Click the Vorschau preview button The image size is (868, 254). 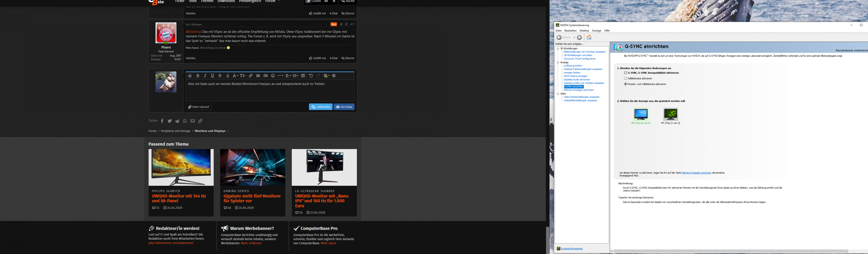point(344,107)
